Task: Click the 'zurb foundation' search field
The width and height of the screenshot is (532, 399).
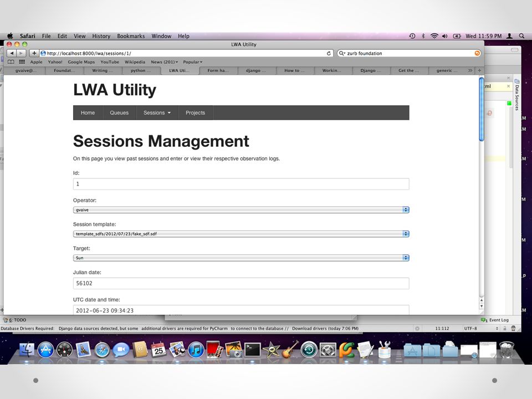Action: click(409, 53)
